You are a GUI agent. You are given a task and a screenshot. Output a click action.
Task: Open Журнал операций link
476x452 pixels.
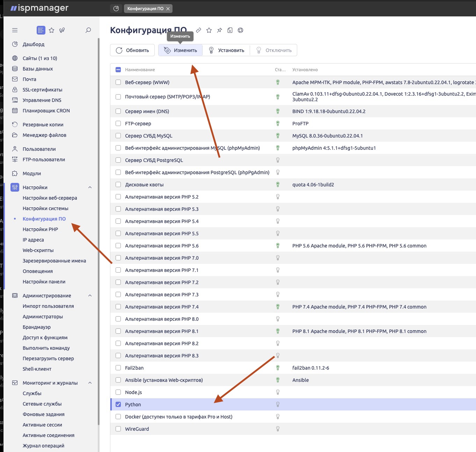click(x=43, y=446)
